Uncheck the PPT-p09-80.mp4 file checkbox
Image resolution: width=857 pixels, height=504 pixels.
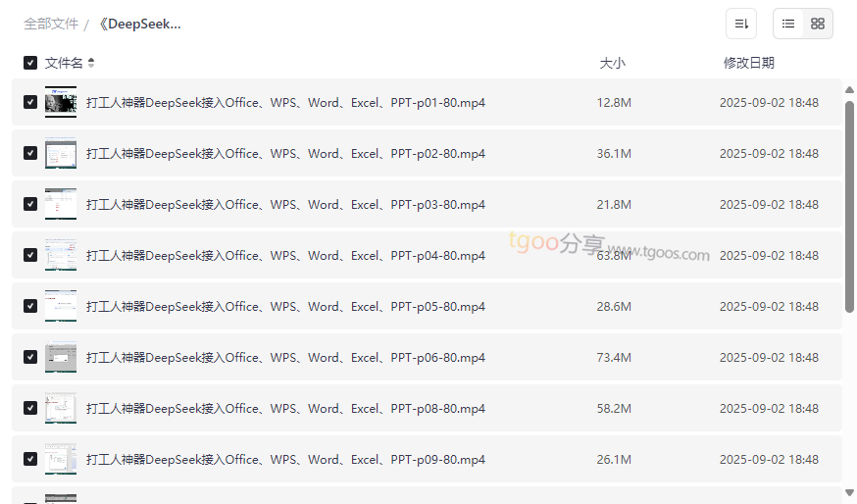click(30, 459)
